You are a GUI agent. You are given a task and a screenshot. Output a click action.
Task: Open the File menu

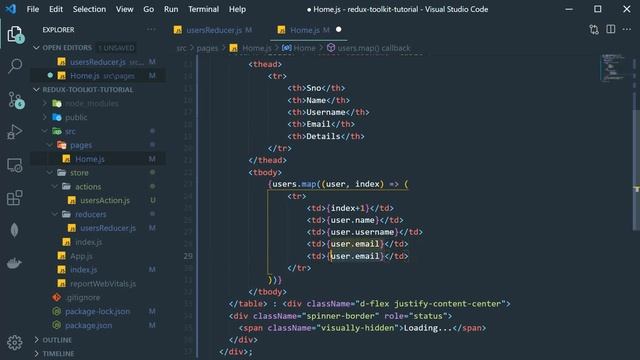(x=33, y=9)
